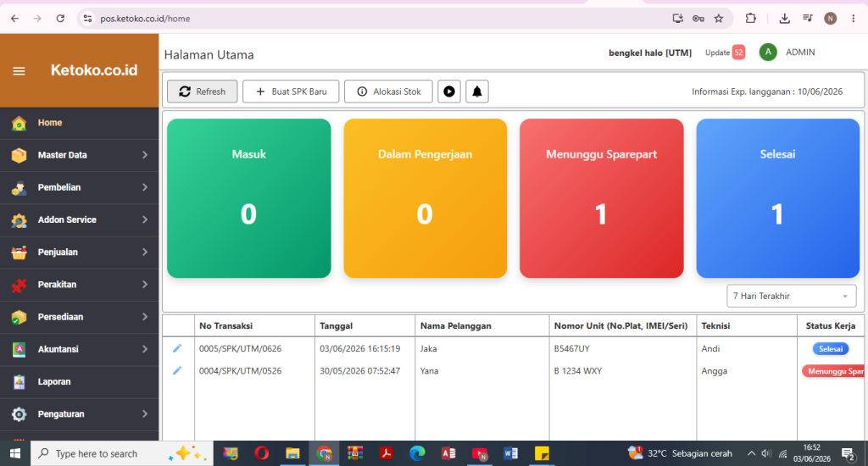Screen dimensions: 868x466
Task: Edit transaction 0004/SPK/UTM/0526 with pencil icon
Action: click(177, 370)
